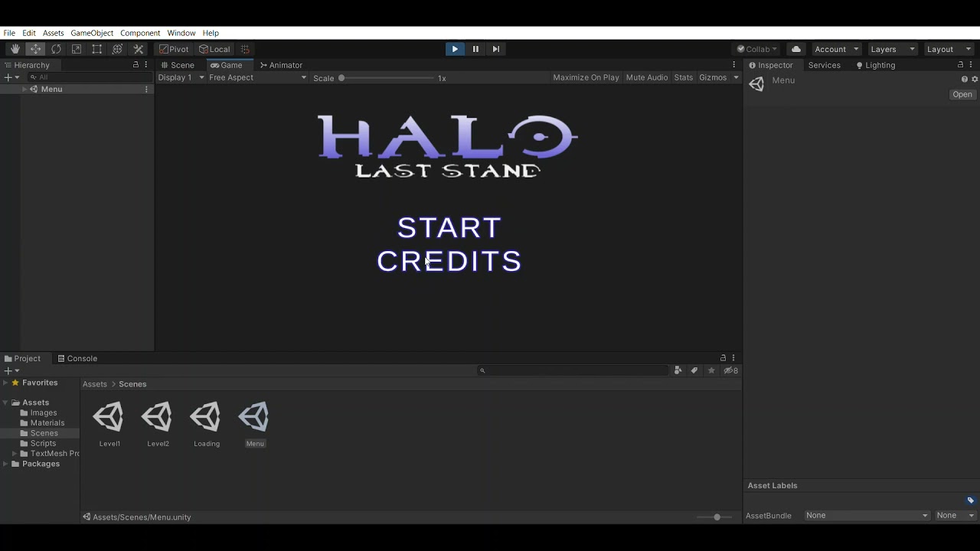Toggle Stats overlay
Viewport: 980px width, 551px height.
tap(684, 78)
